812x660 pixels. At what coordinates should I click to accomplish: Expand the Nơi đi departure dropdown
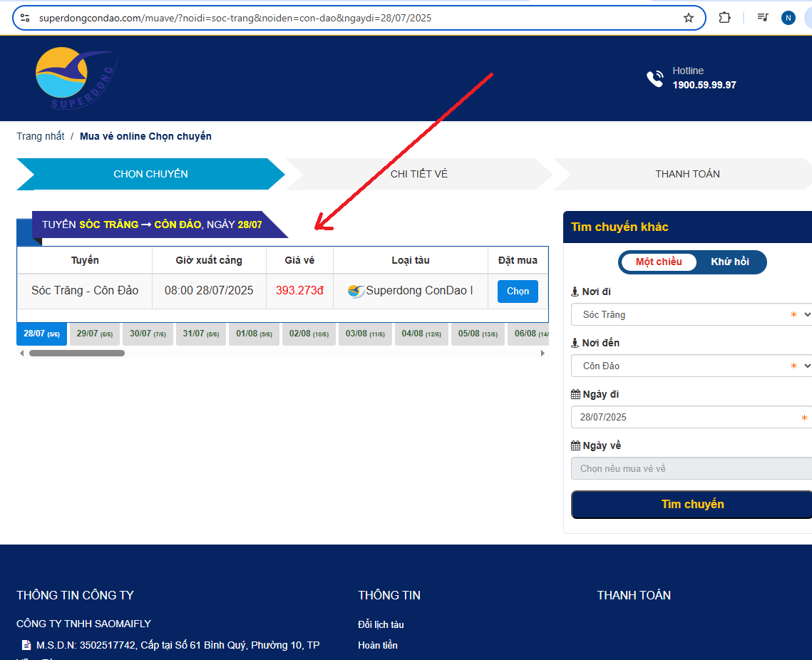(692, 314)
